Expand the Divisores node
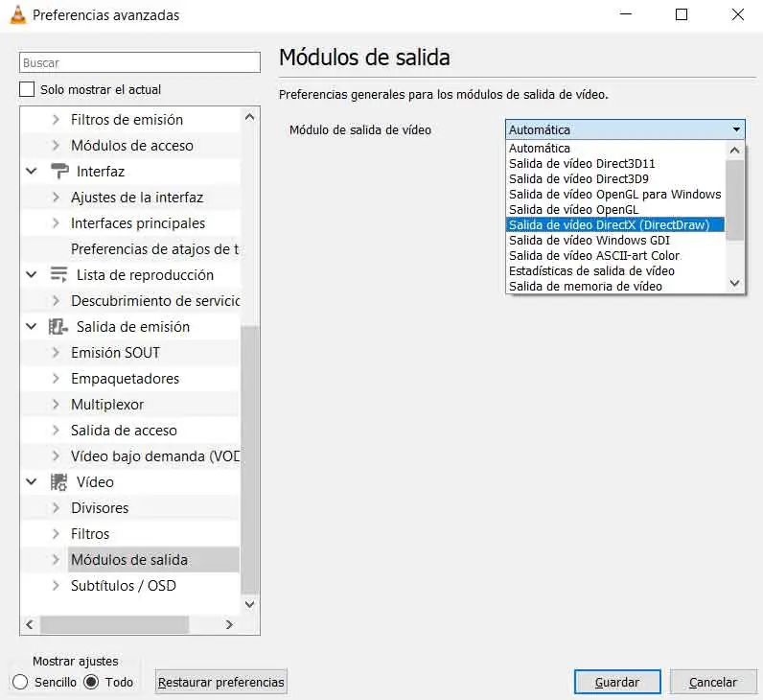763x700 pixels. [56, 507]
